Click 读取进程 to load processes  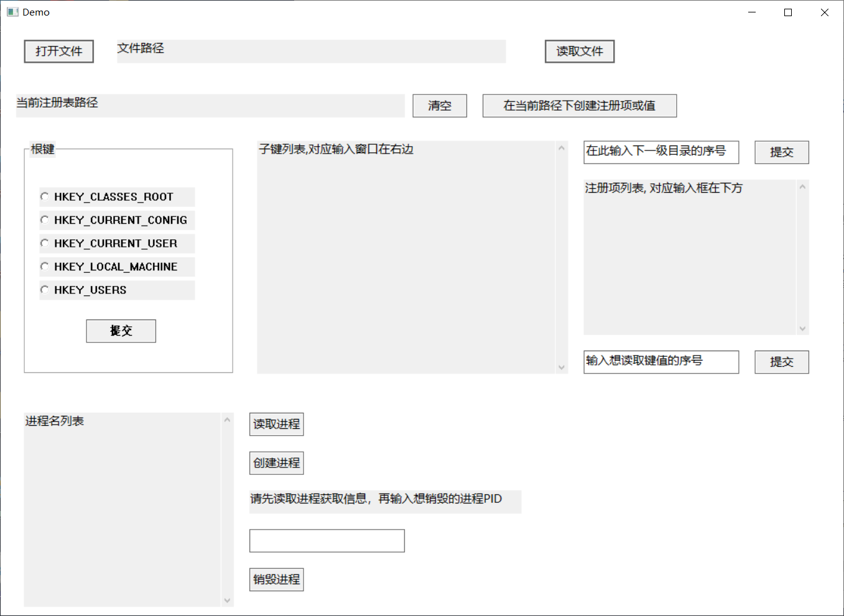[x=277, y=424]
